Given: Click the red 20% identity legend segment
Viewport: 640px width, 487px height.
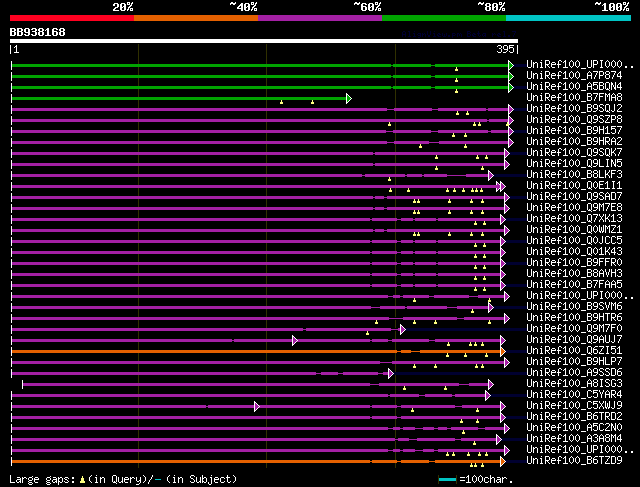Looking at the screenshot, I should [72, 18].
